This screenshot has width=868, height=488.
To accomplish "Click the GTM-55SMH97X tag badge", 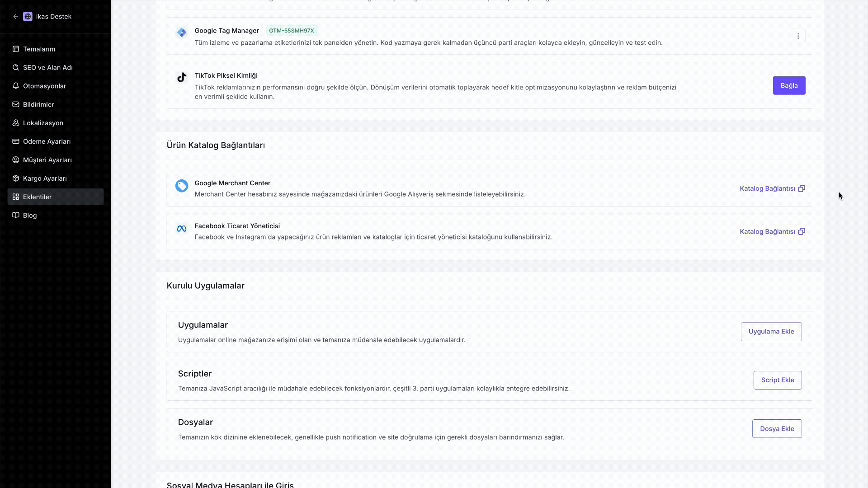I will tap(291, 31).
